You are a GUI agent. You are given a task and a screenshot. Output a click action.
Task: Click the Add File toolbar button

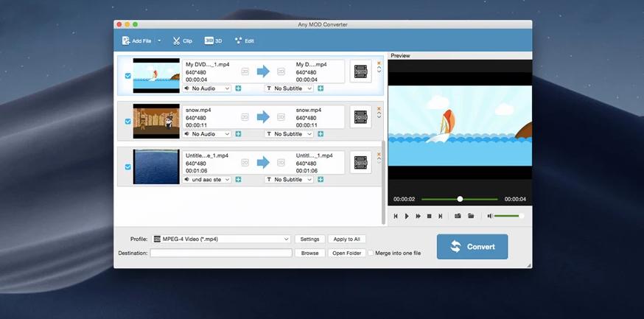(x=137, y=41)
